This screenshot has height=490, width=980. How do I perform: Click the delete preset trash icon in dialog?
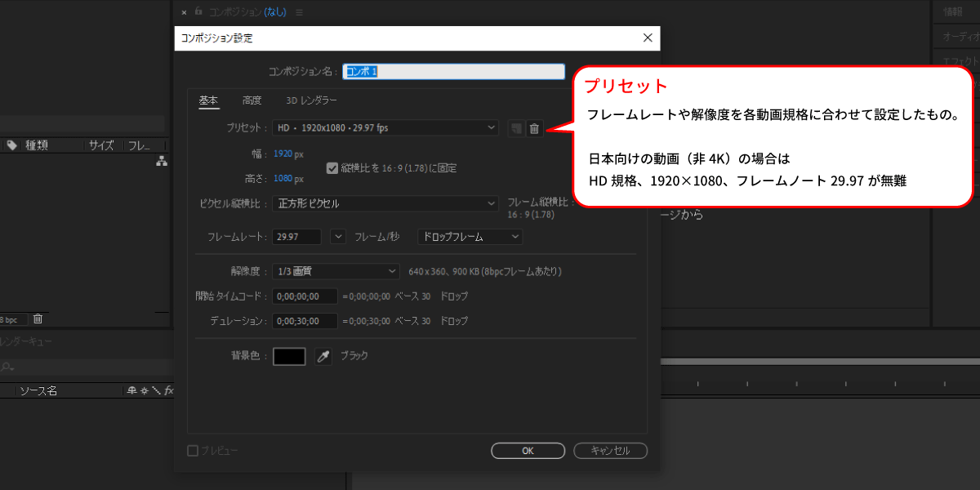coord(534,128)
